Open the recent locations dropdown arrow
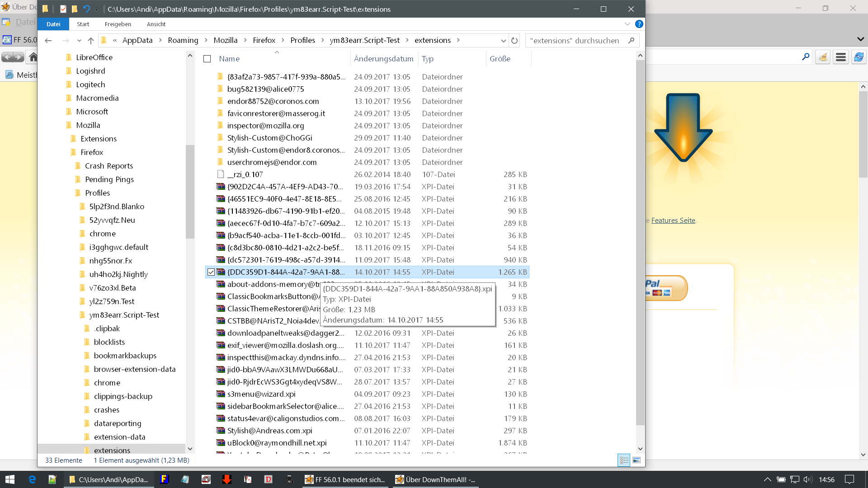868x488 pixels. click(79, 41)
